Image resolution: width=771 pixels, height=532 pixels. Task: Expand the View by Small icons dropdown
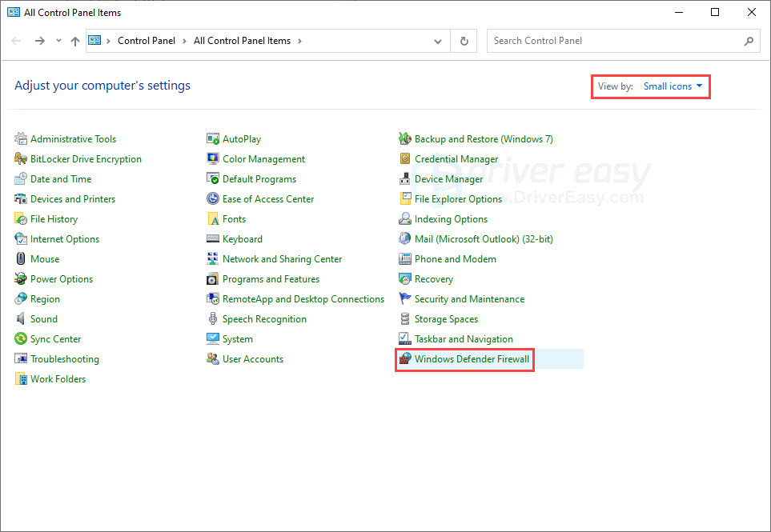[673, 86]
